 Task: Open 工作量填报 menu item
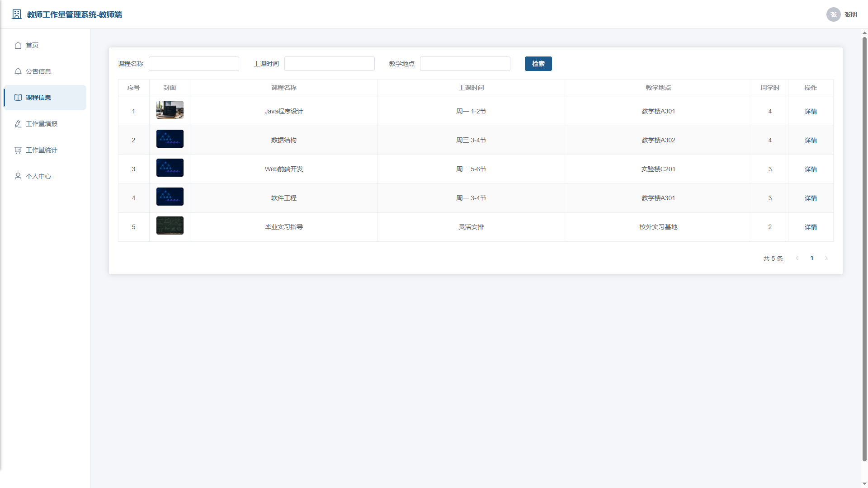[45, 124]
